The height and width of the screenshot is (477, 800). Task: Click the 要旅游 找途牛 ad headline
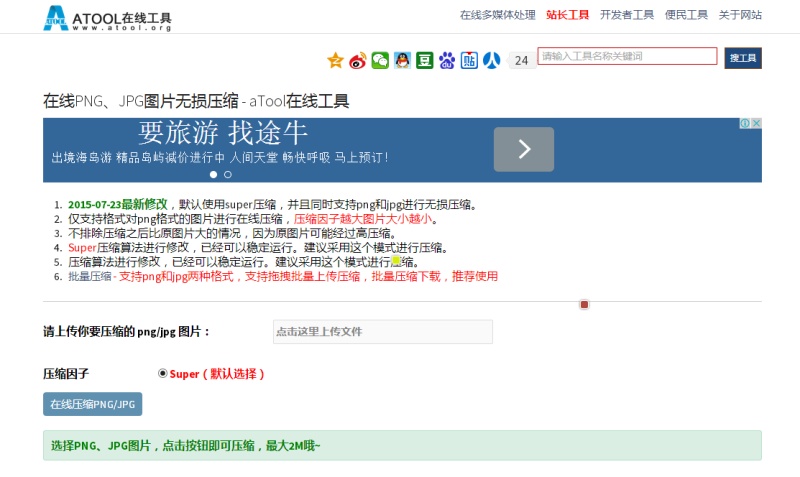pyautogui.click(x=223, y=133)
